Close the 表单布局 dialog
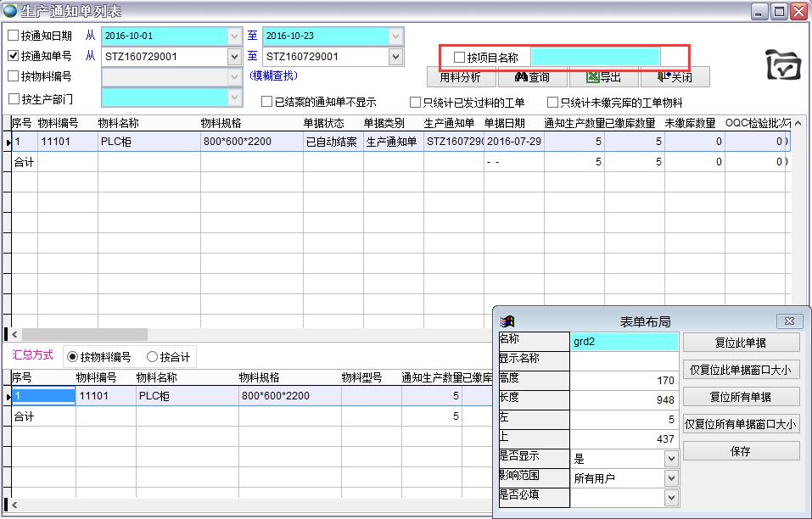 788,321
